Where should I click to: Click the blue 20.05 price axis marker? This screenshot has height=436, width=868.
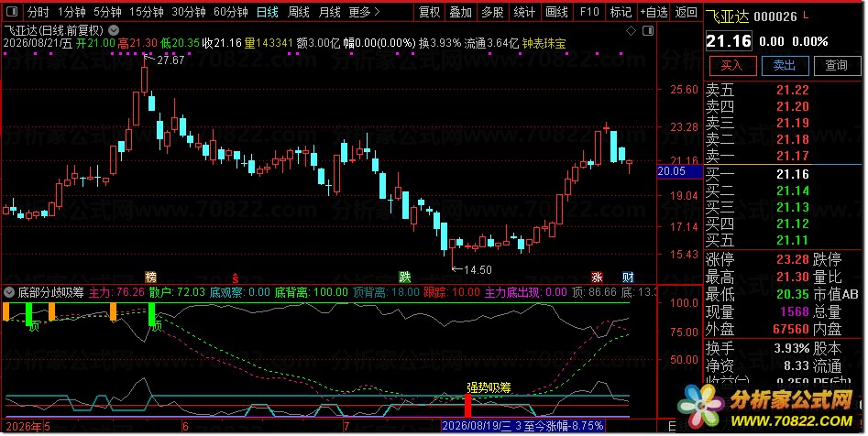tap(678, 171)
